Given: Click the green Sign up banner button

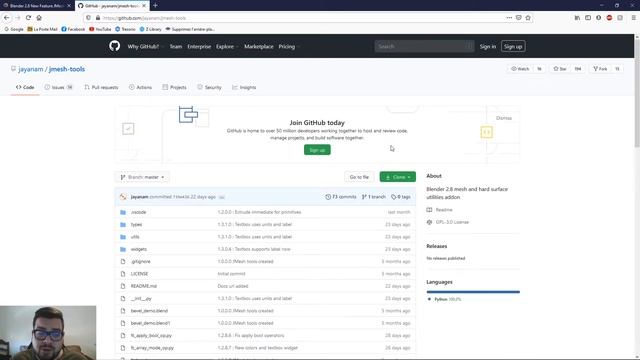Looking at the screenshot, I should point(317,150).
